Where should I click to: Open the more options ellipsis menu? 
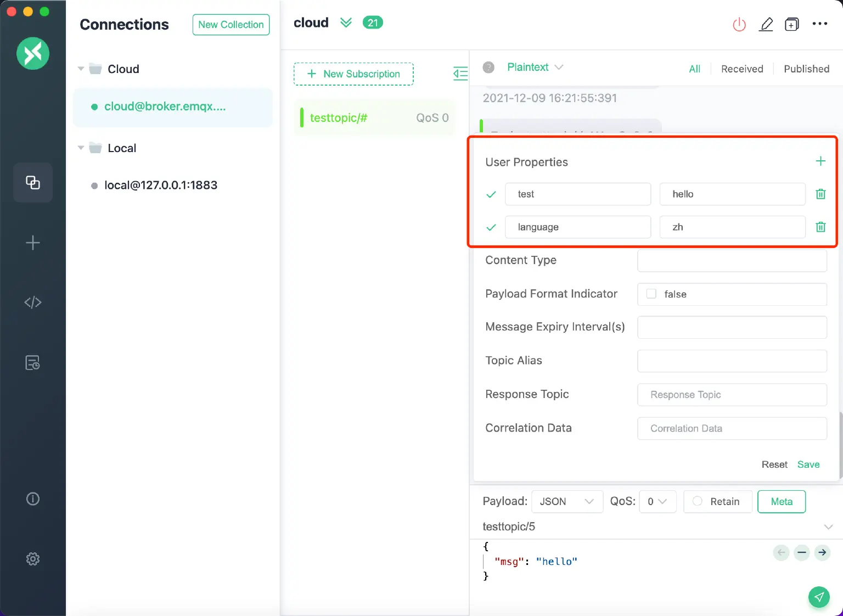pos(820,24)
